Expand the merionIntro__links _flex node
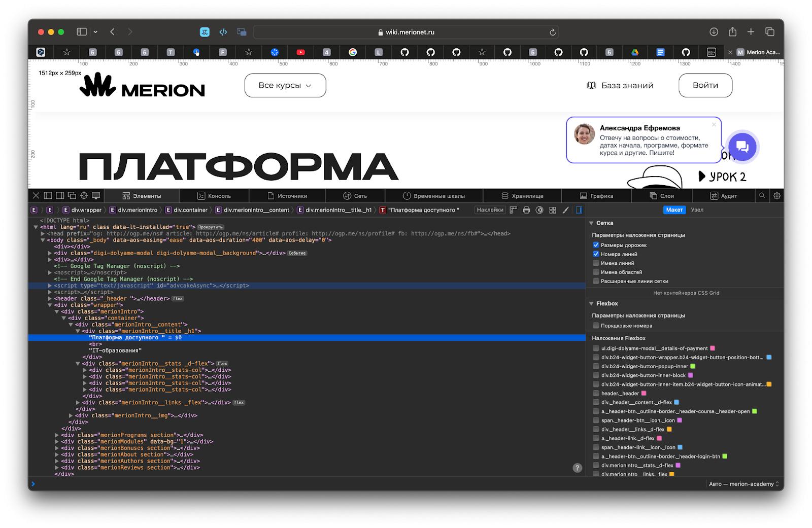The height and width of the screenshot is (528, 812). coord(78,403)
